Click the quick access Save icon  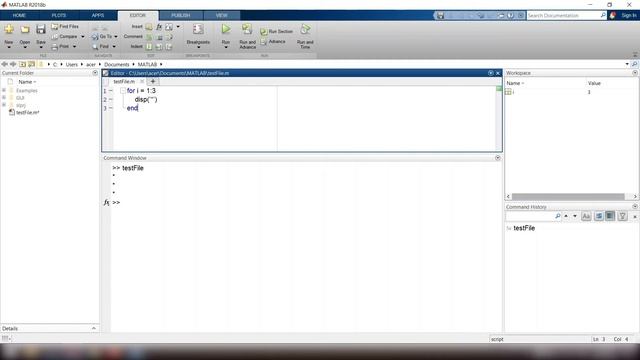tap(440, 16)
